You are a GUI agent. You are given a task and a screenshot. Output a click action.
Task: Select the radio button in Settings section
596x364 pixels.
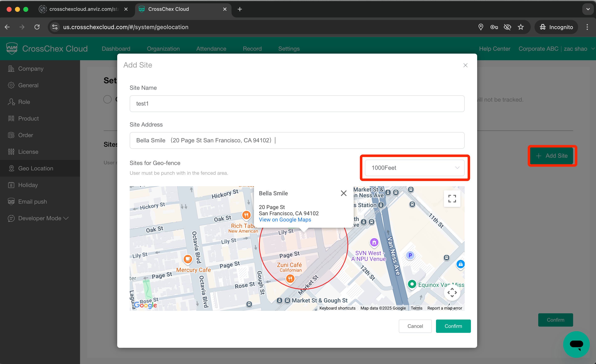[x=107, y=99]
